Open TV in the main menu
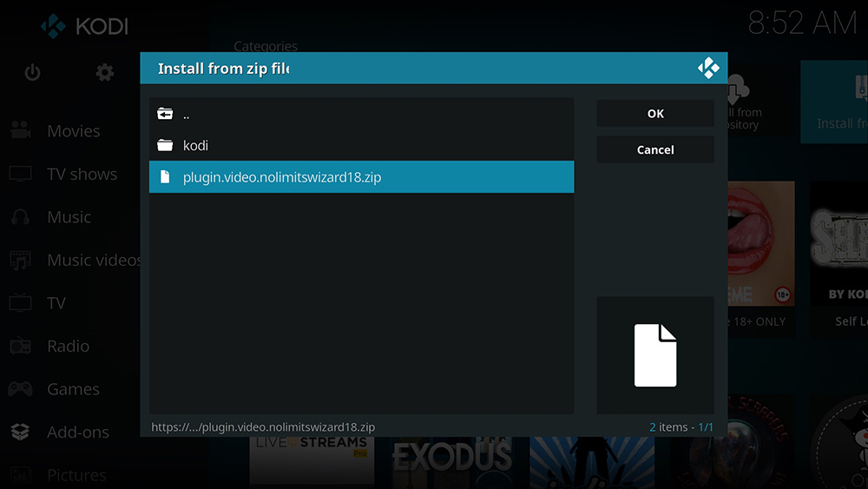The height and width of the screenshot is (489, 868). pos(56,303)
